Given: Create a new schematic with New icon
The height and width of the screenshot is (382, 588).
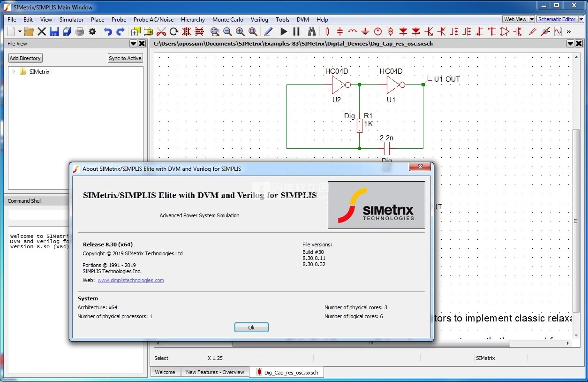Looking at the screenshot, I should [x=11, y=31].
